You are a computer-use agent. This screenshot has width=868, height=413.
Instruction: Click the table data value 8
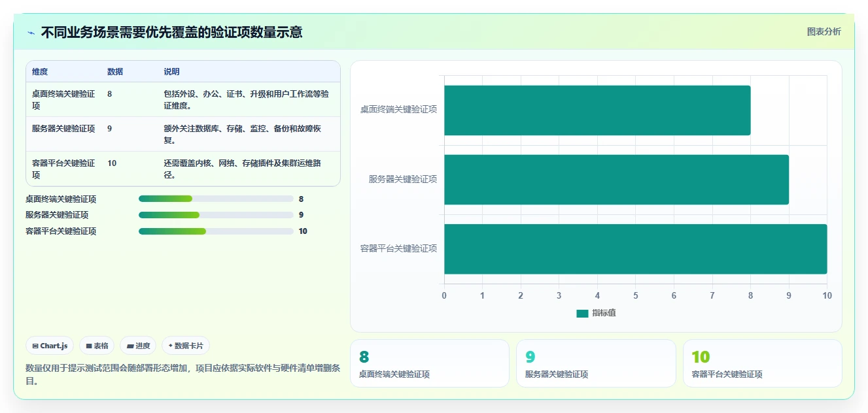point(110,94)
